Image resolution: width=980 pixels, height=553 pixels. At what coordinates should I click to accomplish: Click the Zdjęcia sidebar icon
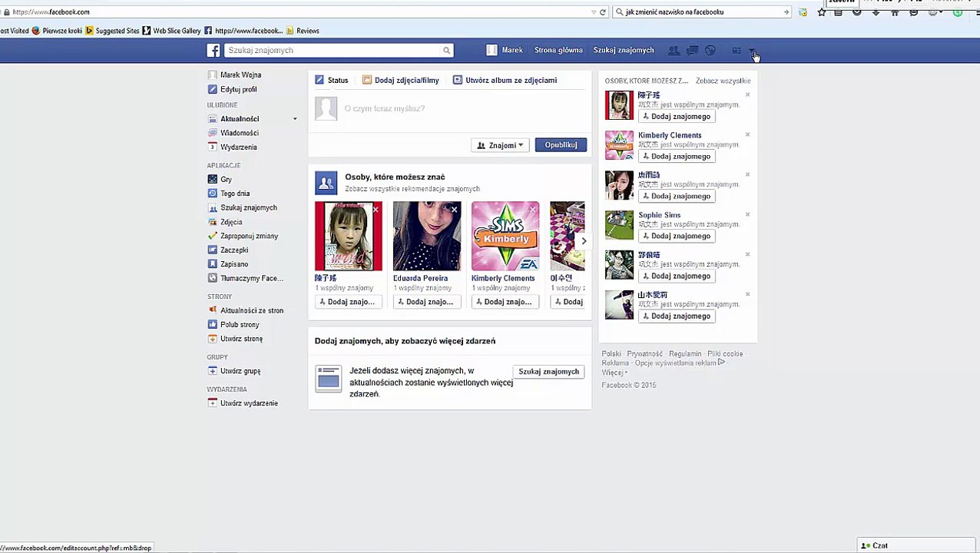213,222
